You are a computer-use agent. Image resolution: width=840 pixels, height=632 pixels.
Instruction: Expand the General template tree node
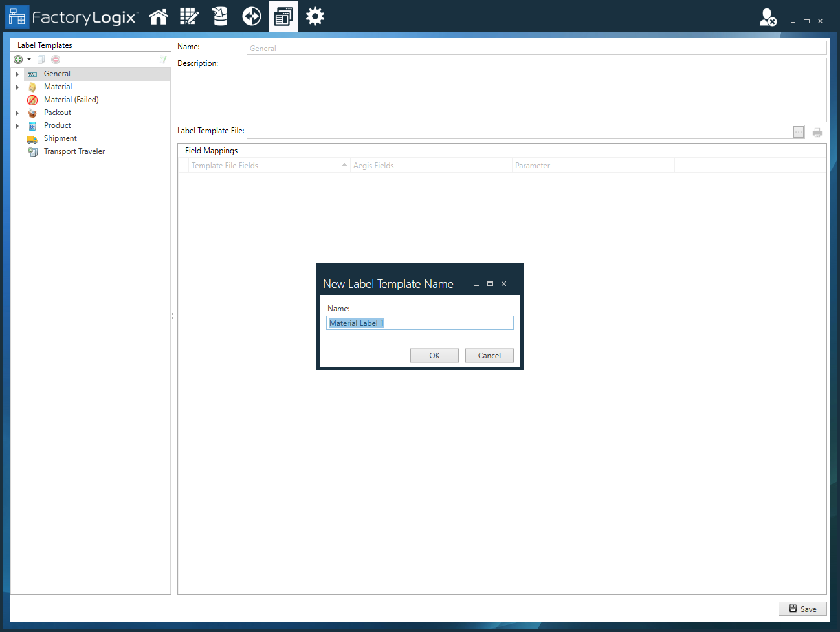point(17,73)
